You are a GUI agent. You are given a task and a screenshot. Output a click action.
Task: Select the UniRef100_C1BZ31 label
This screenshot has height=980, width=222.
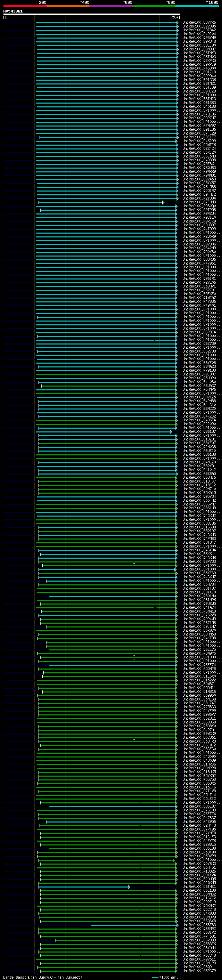(199, 439)
